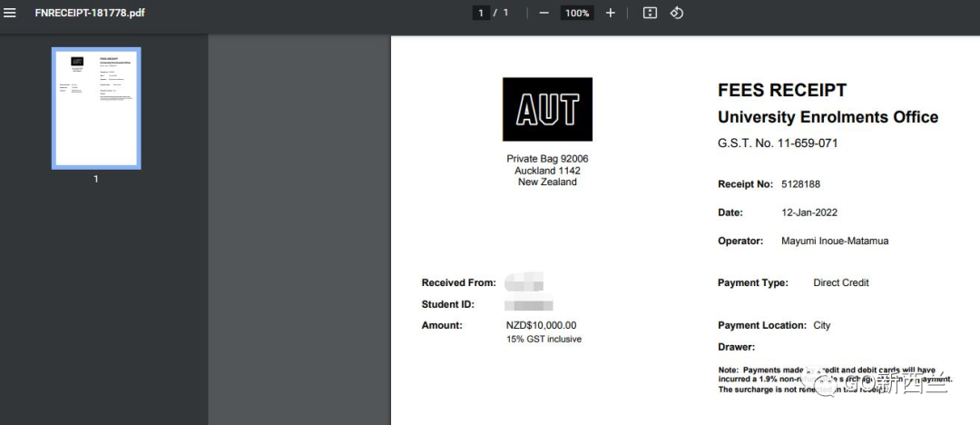Click the AUT logo on receipt

pyautogui.click(x=547, y=110)
